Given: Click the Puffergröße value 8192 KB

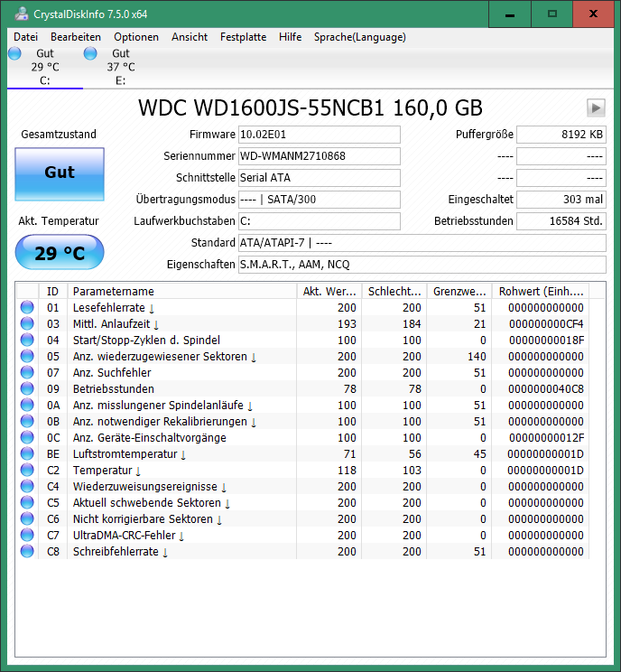Looking at the screenshot, I should pyautogui.click(x=561, y=135).
